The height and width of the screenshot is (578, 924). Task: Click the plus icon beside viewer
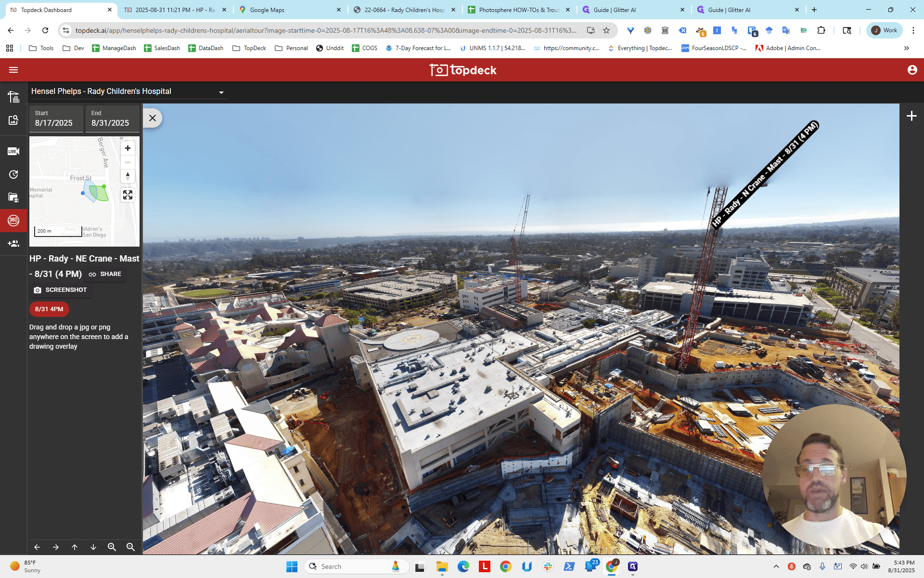pos(911,116)
